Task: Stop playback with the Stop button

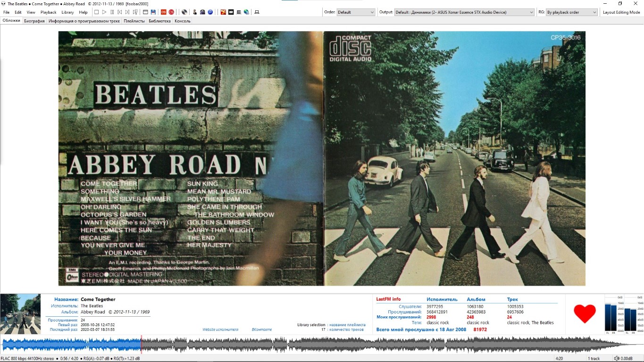Action: click(x=96, y=12)
